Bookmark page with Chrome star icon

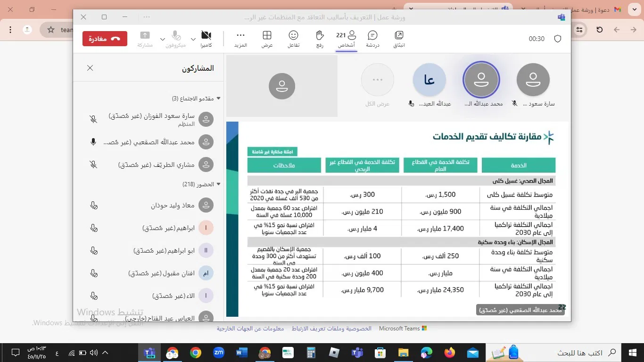point(51,30)
